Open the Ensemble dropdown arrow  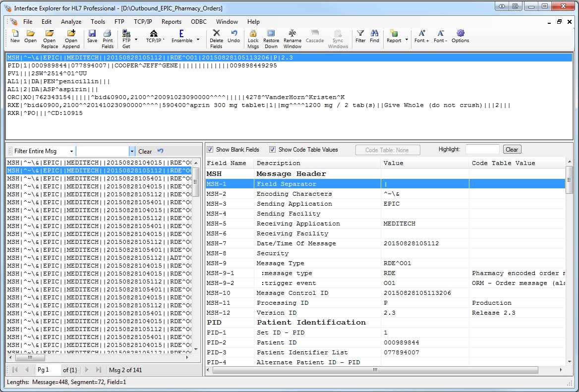coord(198,40)
